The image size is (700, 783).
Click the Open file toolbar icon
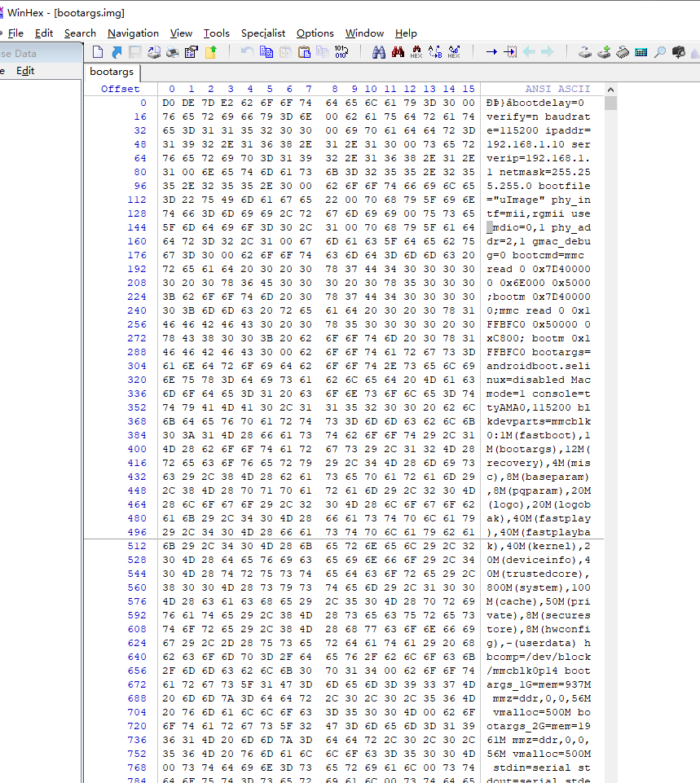point(117,52)
